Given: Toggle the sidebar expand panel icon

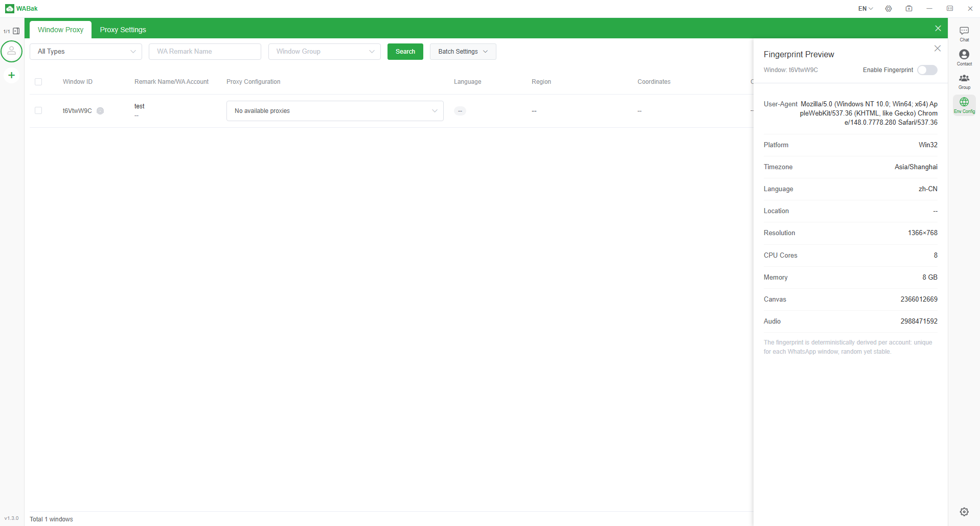Looking at the screenshot, I should click(16, 31).
